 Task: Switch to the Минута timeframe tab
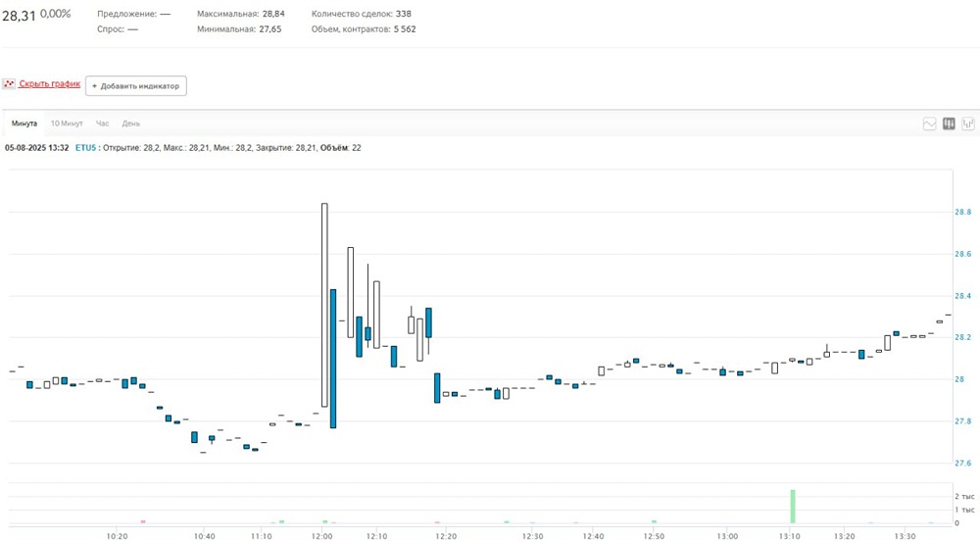point(24,123)
